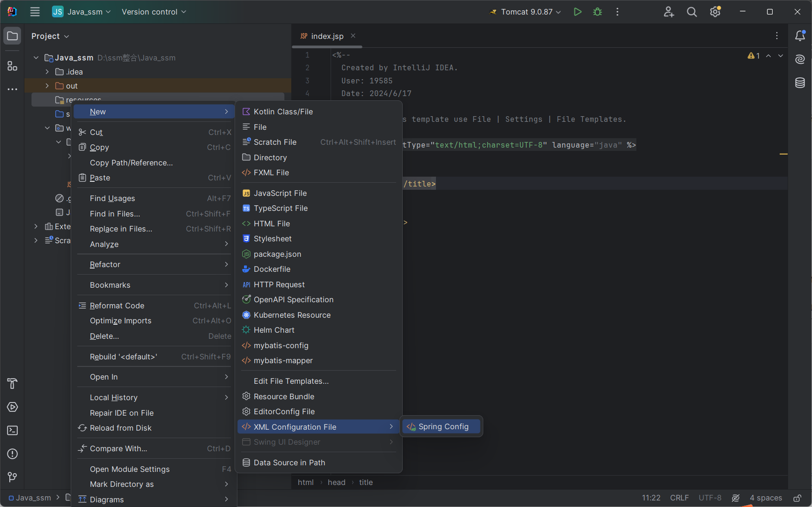Expand the out folder
The width and height of the screenshot is (812, 507).
pos(47,86)
